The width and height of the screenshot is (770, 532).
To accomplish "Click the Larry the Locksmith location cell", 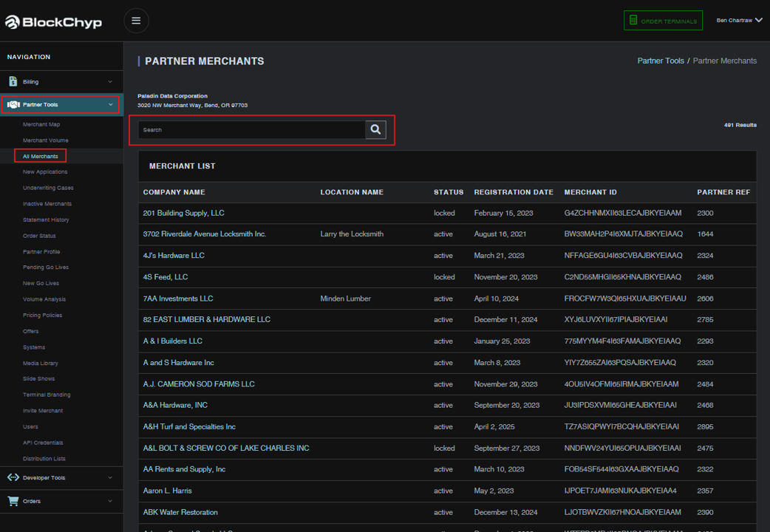I will point(352,233).
